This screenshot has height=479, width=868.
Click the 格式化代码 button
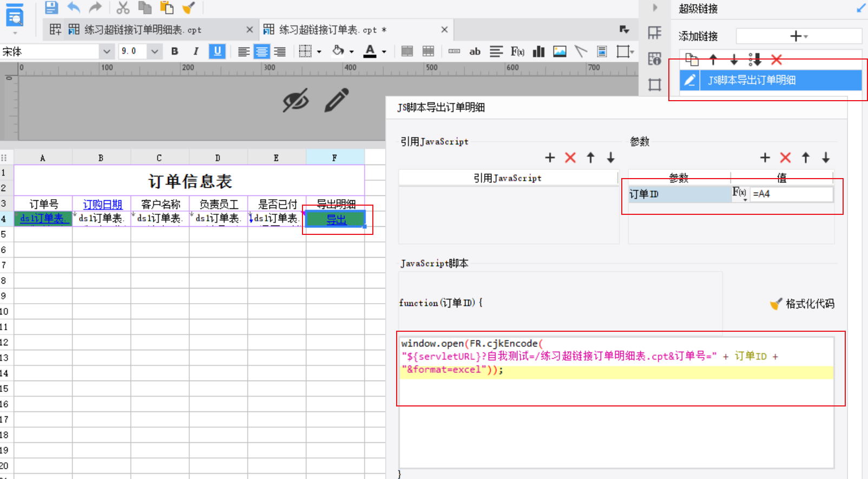pos(802,304)
